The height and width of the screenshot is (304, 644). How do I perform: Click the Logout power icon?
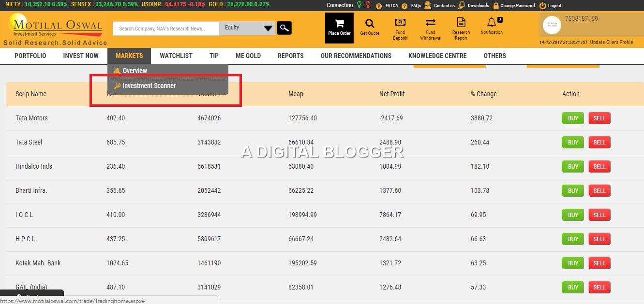[x=542, y=6]
